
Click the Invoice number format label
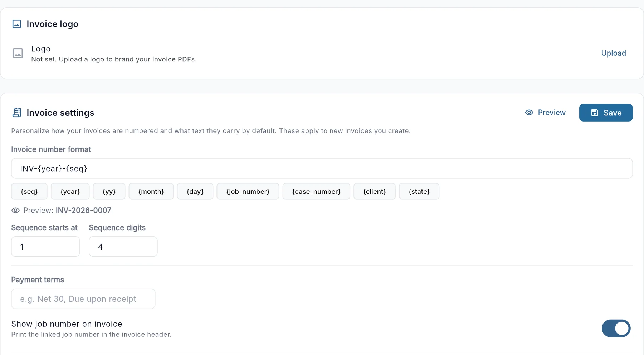[x=51, y=149]
